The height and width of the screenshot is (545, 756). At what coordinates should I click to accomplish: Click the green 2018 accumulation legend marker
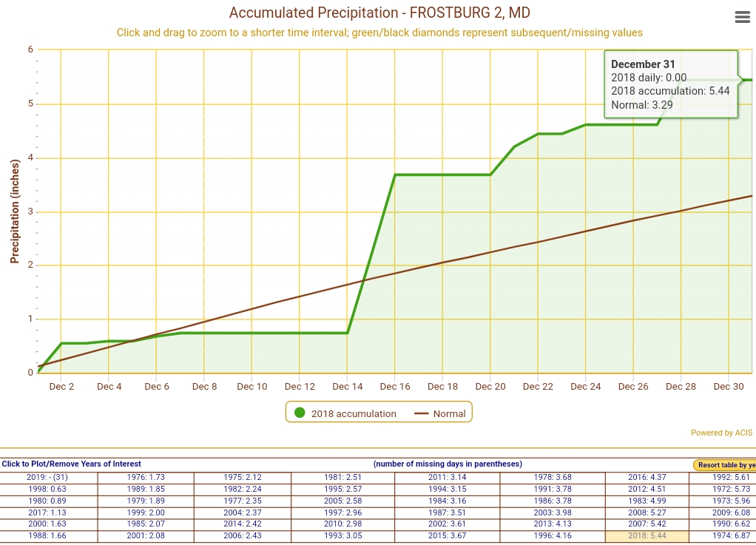pyautogui.click(x=300, y=413)
